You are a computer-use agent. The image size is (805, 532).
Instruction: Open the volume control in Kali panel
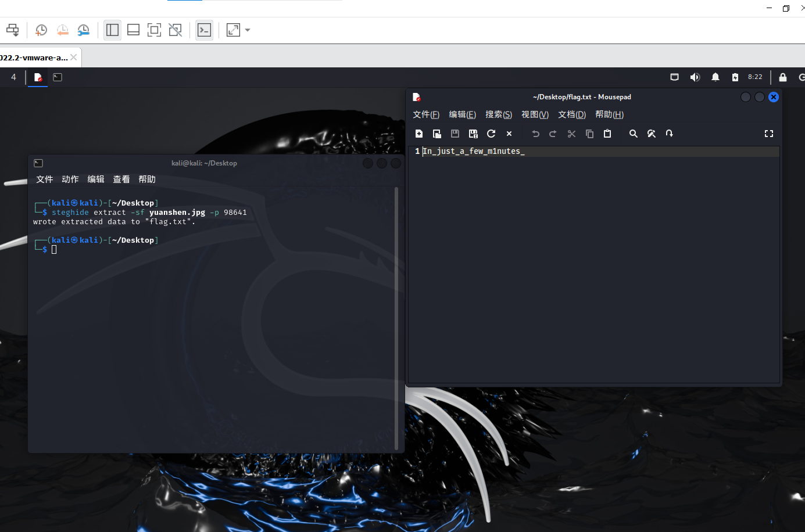pyautogui.click(x=695, y=77)
